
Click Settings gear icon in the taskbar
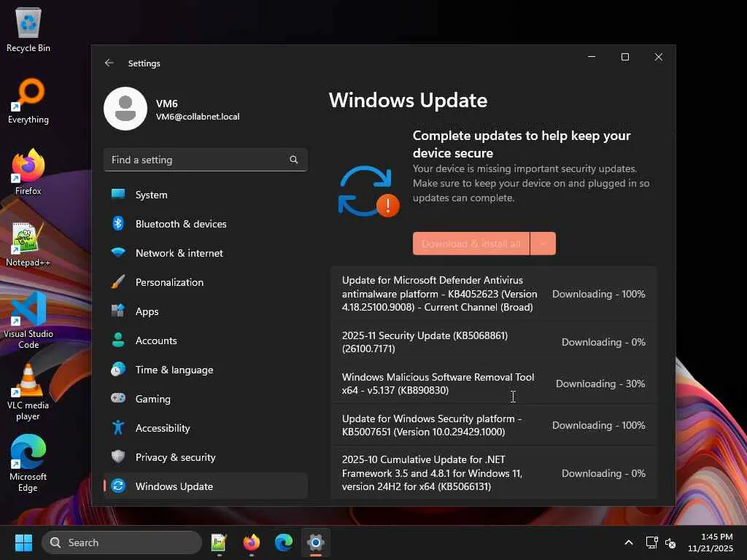click(x=315, y=542)
